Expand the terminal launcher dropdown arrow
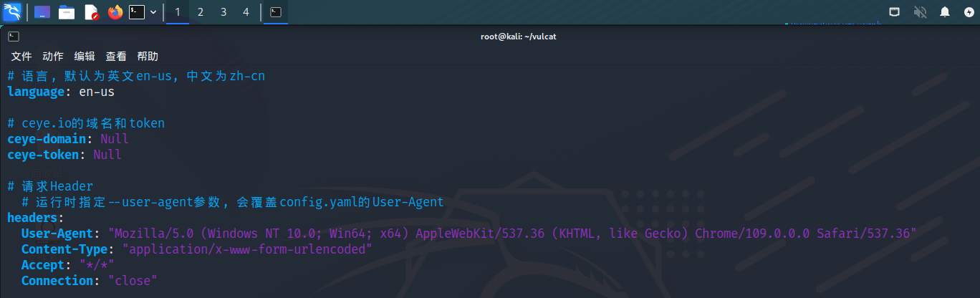 click(153, 12)
